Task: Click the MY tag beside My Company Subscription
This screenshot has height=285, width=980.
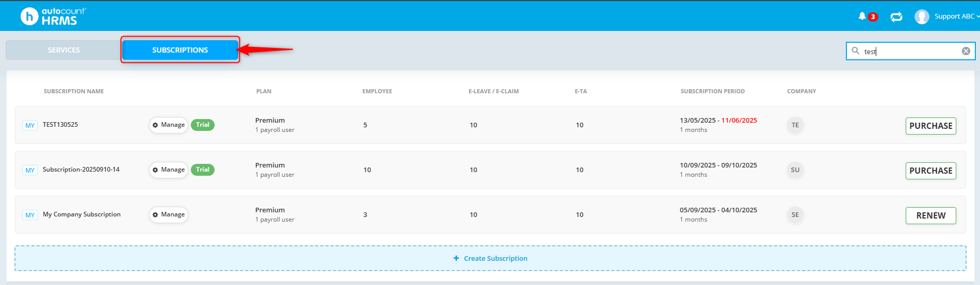Action: pos(30,215)
